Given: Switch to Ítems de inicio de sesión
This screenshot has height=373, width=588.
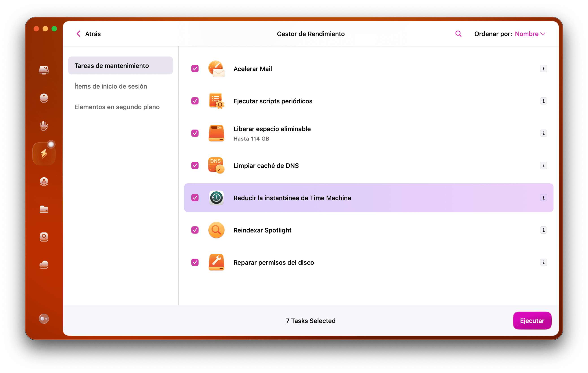Looking at the screenshot, I should point(111,86).
